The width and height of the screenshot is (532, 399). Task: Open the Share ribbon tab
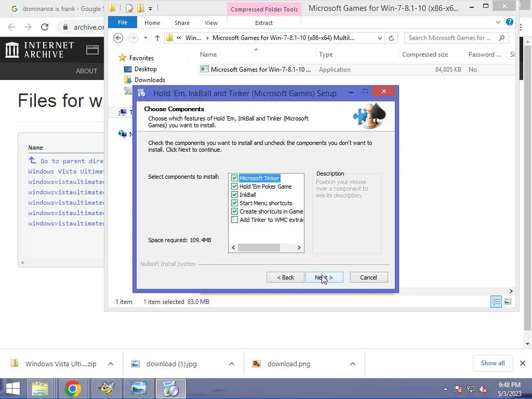coord(182,23)
